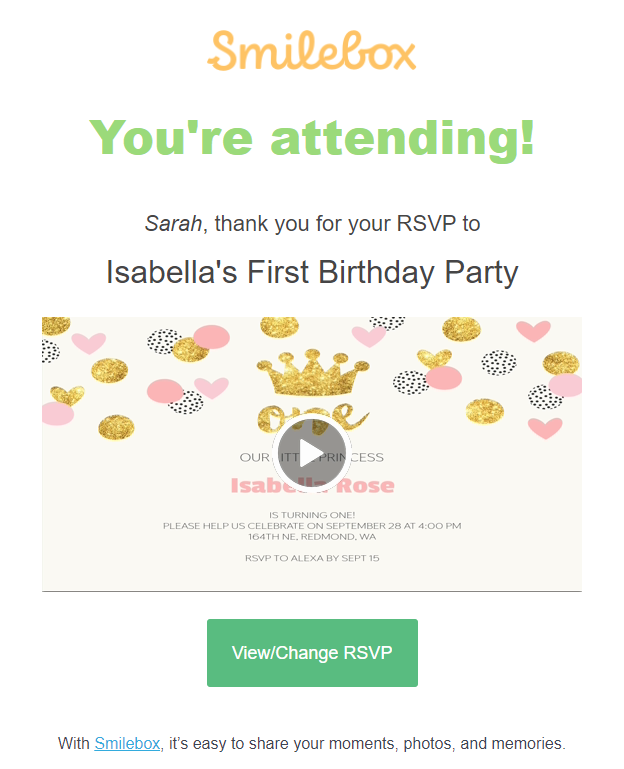The width and height of the screenshot is (624, 769).
Task: Click the Our Little Princess text
Action: (312, 457)
